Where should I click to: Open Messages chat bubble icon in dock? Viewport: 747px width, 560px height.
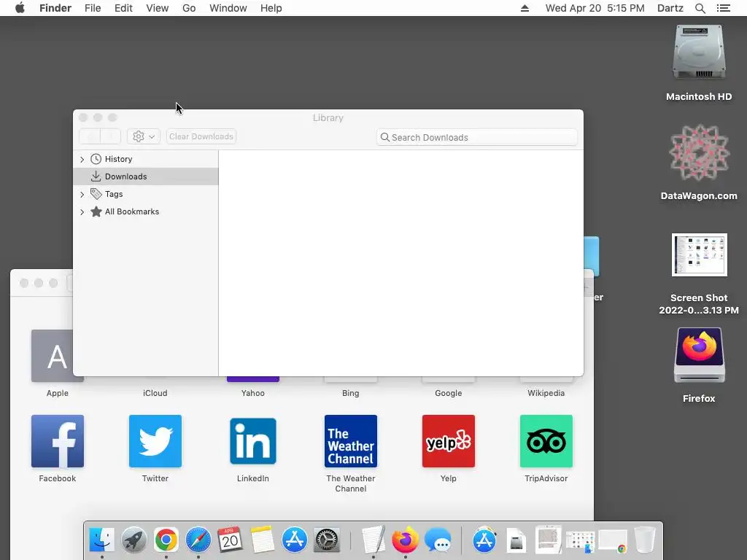tap(438, 540)
